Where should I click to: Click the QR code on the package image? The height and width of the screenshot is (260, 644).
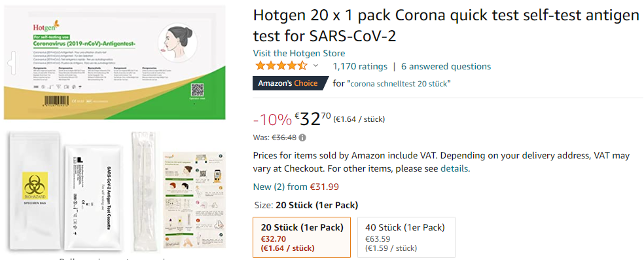coord(197,90)
